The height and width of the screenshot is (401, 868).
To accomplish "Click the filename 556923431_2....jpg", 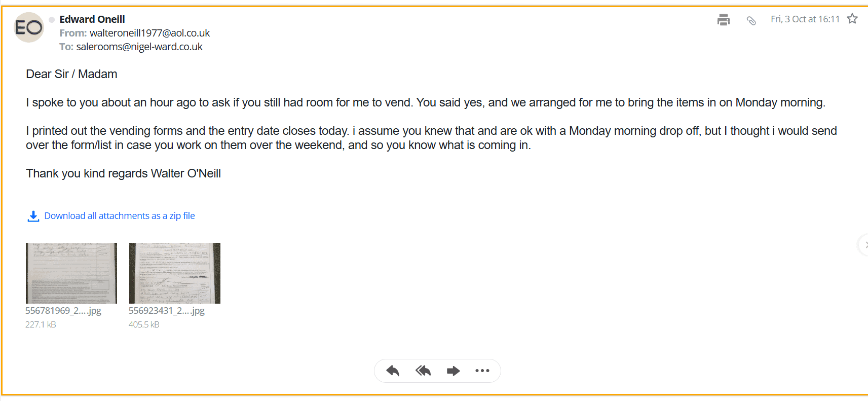I will click(167, 311).
